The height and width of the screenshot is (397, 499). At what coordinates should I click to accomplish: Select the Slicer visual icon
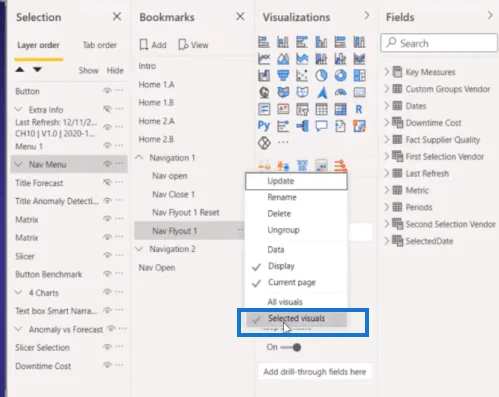pos(302,109)
